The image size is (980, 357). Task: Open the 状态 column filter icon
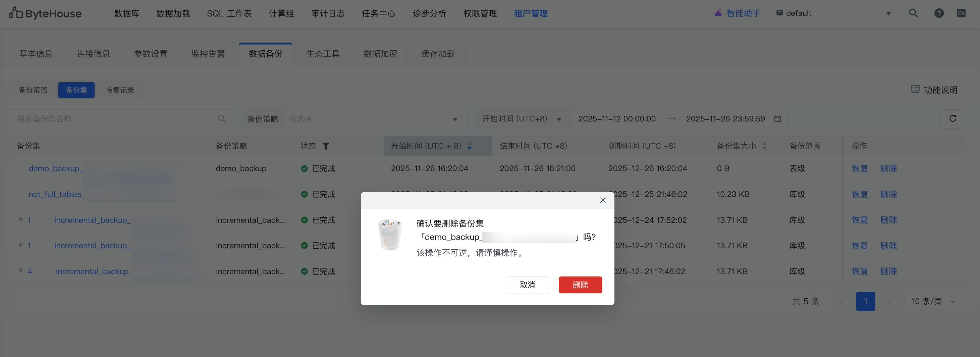point(326,146)
